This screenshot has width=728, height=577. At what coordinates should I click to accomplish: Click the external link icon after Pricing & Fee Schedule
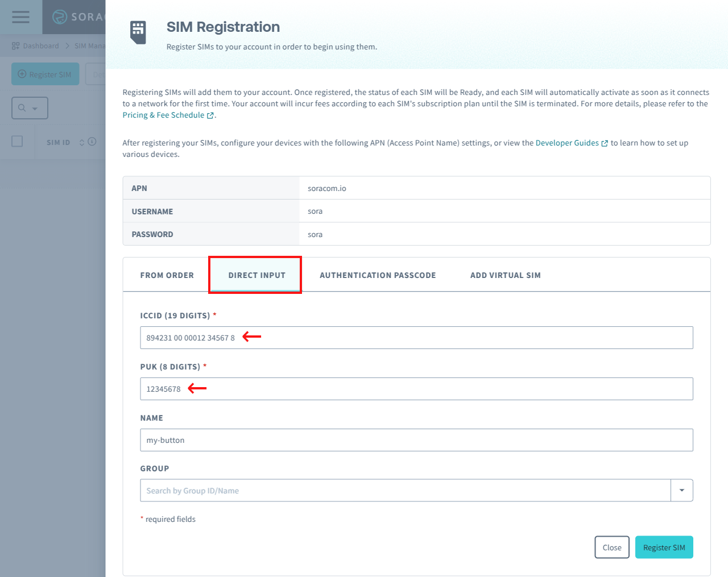coord(209,115)
